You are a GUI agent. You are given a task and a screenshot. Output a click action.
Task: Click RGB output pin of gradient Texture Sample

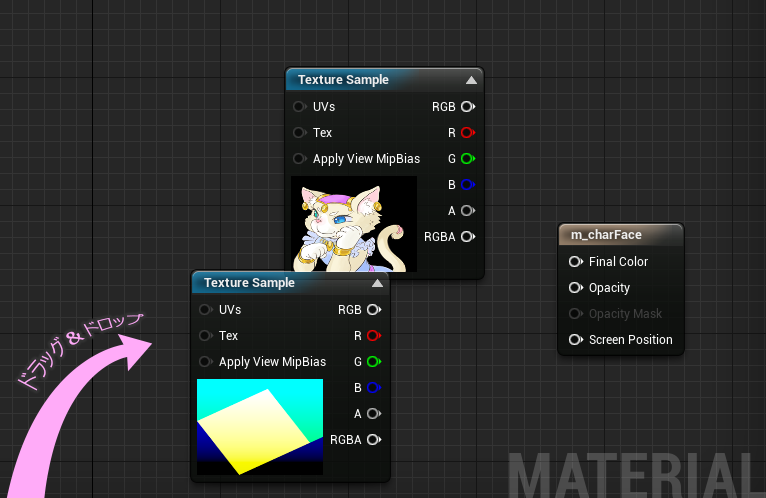pos(374,310)
